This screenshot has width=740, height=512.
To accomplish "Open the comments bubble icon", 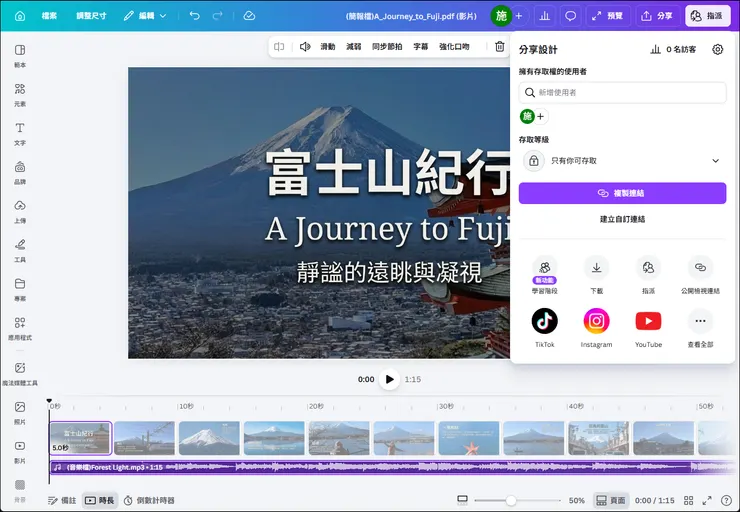I will pyautogui.click(x=570, y=16).
